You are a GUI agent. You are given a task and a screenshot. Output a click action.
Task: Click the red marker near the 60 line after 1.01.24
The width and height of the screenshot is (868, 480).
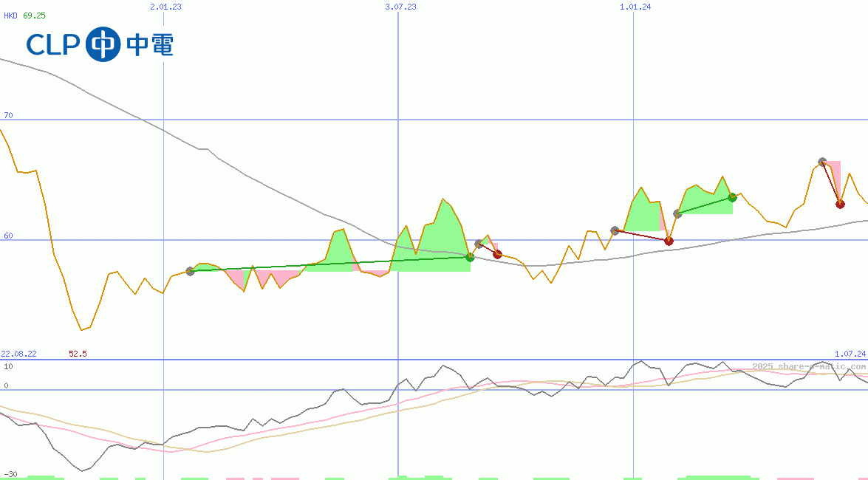[669, 241]
